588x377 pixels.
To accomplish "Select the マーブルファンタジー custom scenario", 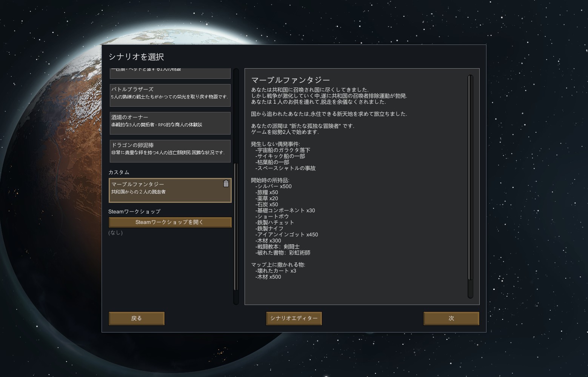I will click(170, 190).
